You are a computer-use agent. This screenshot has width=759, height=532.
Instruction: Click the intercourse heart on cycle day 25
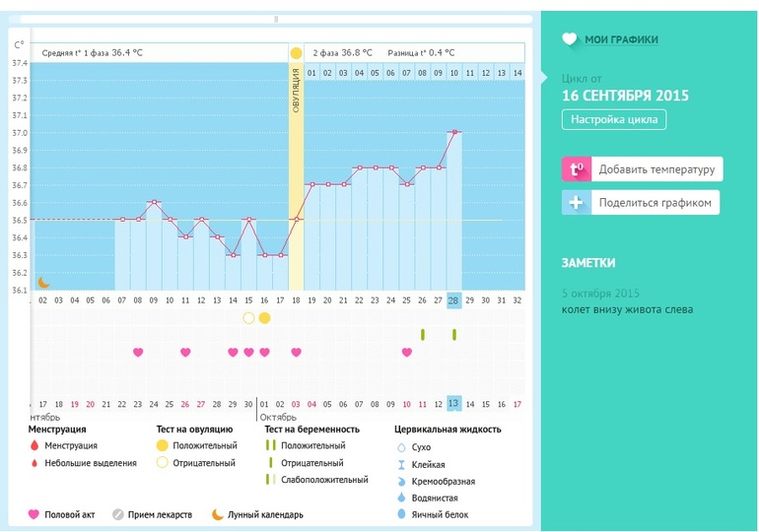pos(407,352)
